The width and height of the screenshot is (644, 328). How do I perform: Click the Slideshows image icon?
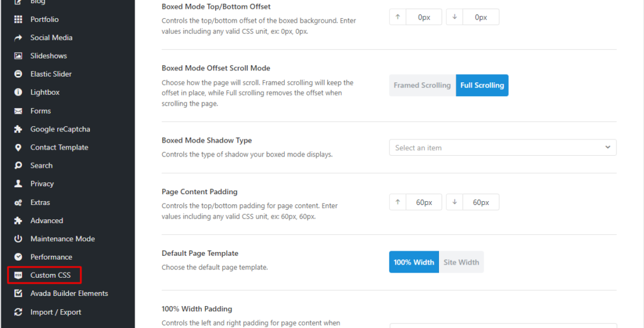click(x=18, y=56)
